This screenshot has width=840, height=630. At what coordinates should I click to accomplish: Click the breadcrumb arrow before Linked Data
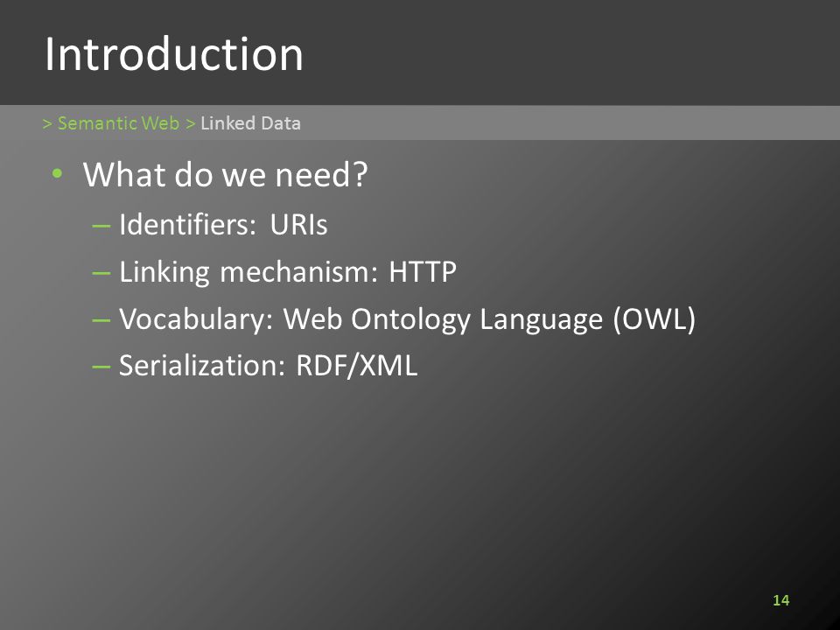click(190, 123)
